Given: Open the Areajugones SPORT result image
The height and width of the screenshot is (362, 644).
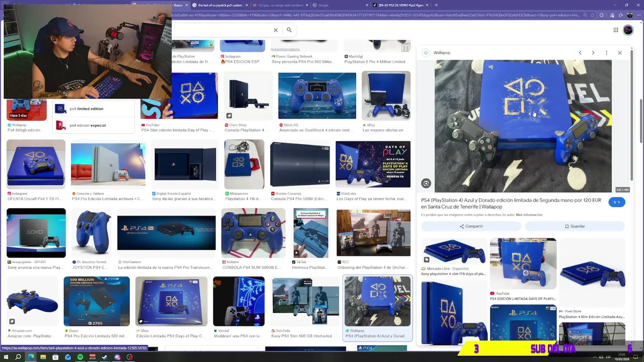Looking at the screenshot, I should (x=36, y=232).
